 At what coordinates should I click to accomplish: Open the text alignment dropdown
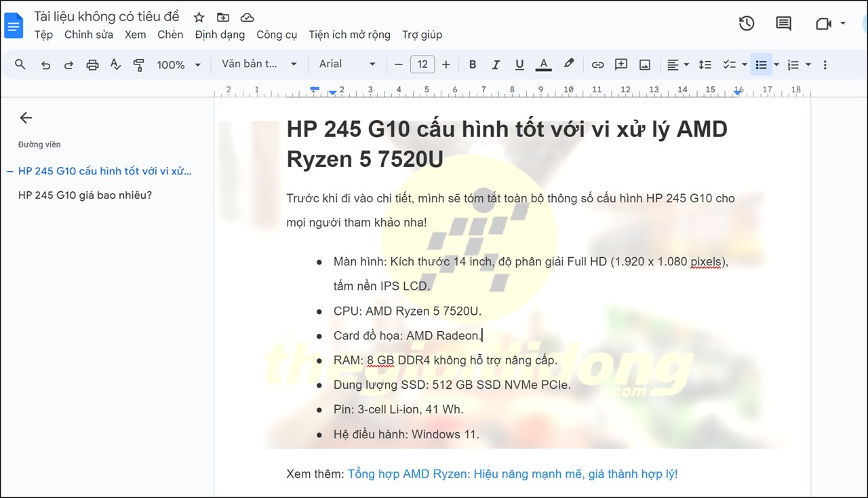677,64
